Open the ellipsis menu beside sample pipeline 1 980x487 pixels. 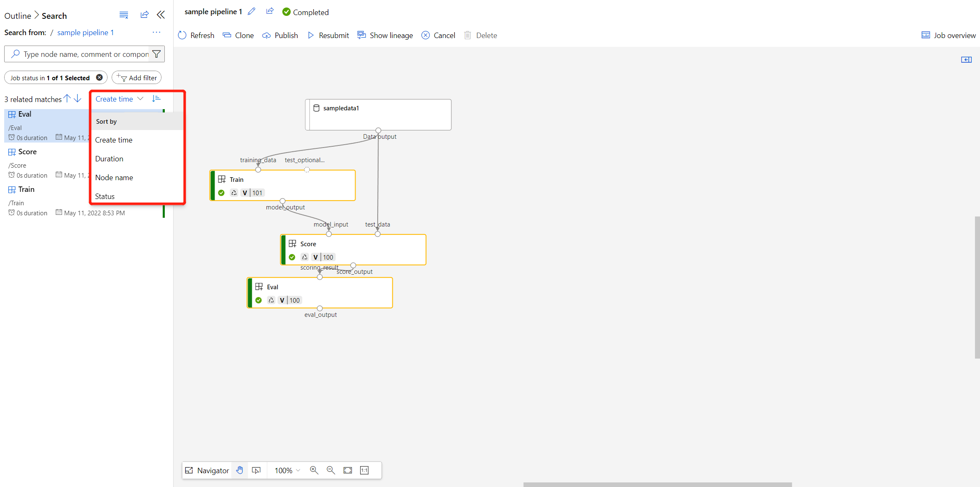click(x=156, y=32)
